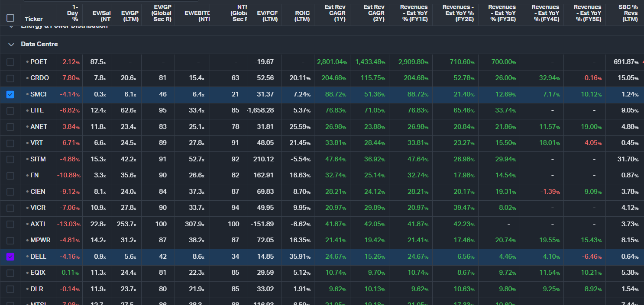
Task: Collapse the Data Centre group chevron
Action: [x=11, y=44]
